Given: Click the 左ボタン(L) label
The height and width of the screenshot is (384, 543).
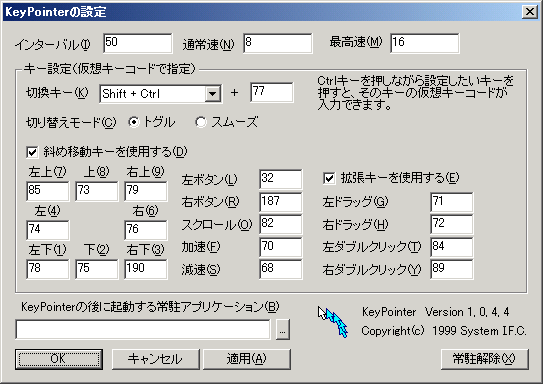Looking at the screenshot, I should click(x=210, y=180).
